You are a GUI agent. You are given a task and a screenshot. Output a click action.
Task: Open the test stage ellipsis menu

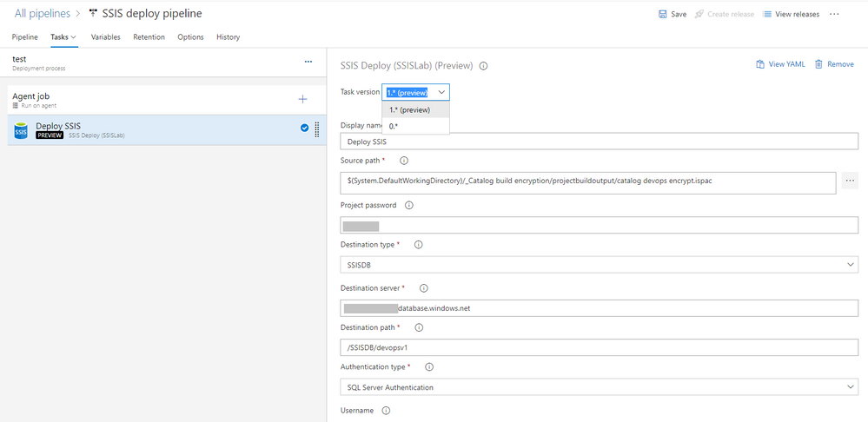coord(308,62)
